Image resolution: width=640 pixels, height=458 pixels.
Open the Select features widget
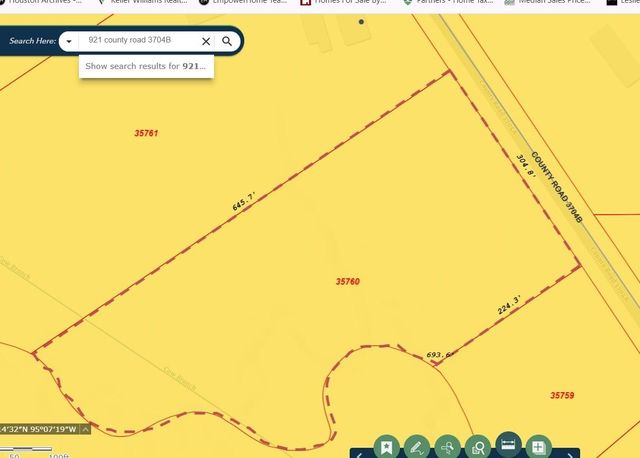coord(448,447)
